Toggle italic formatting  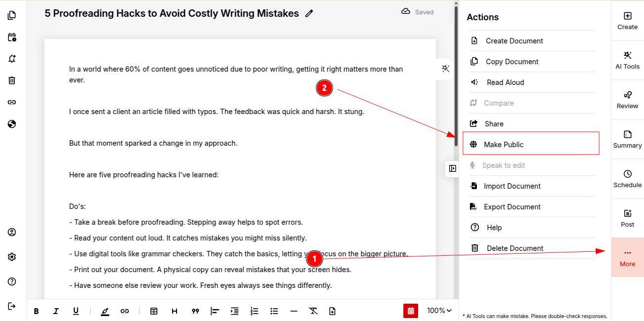point(56,311)
